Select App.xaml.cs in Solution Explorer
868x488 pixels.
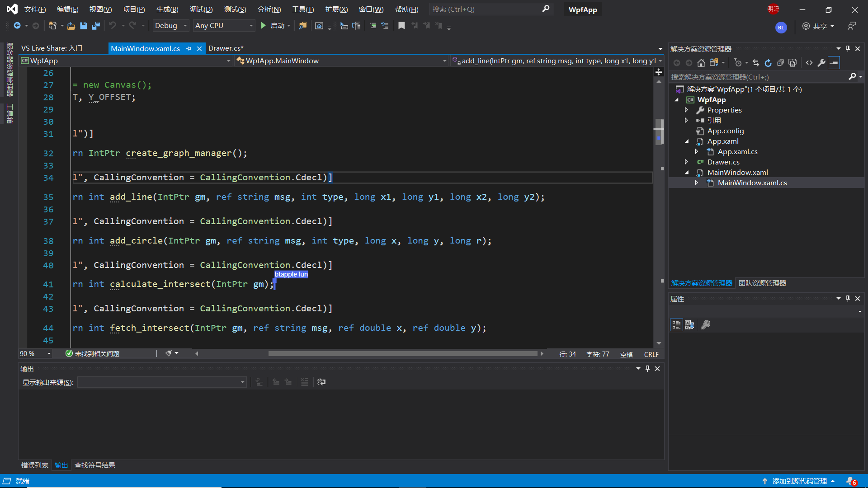(737, 152)
